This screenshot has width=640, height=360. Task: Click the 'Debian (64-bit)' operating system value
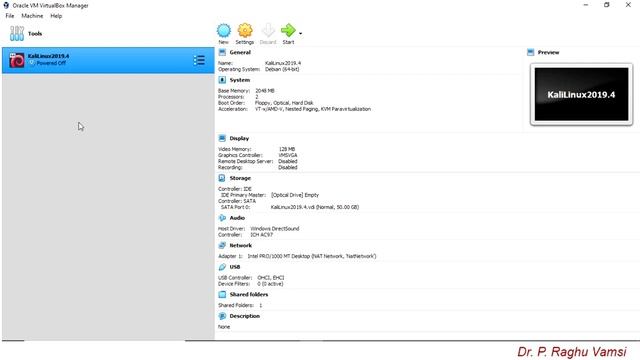pyautogui.click(x=282, y=69)
